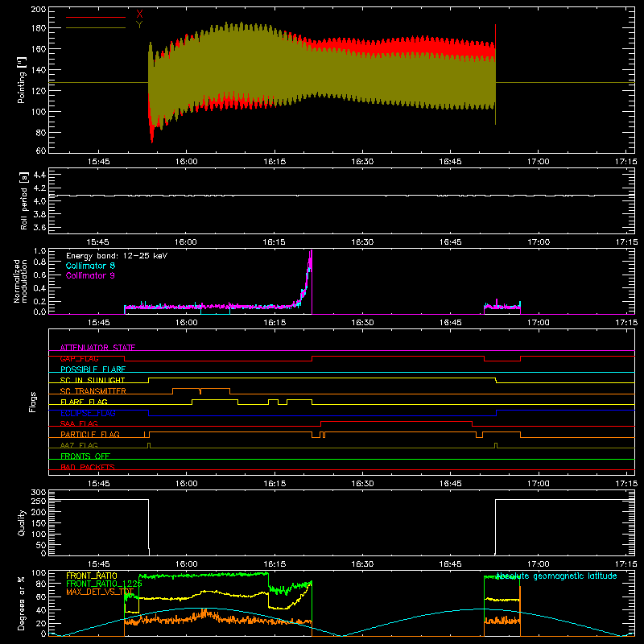Click the Collimator 9 legend label
Image resolution: width=644 pixels, height=644 pixels.
pos(90,275)
